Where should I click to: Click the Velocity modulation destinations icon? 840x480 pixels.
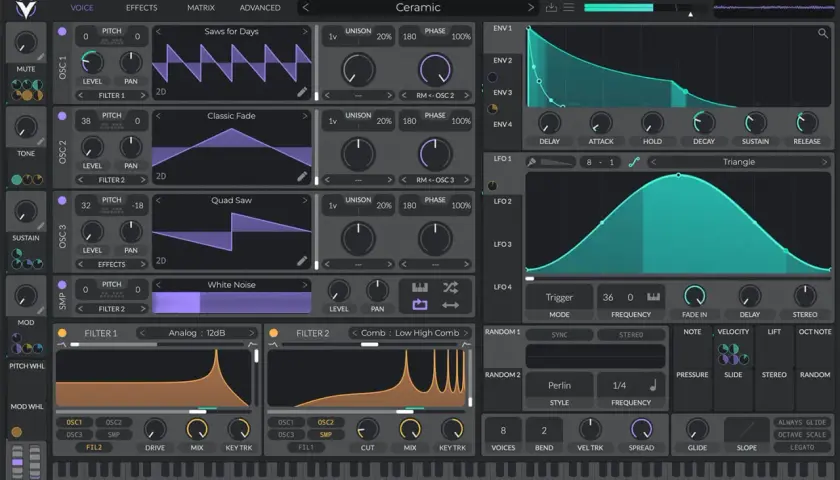(733, 354)
